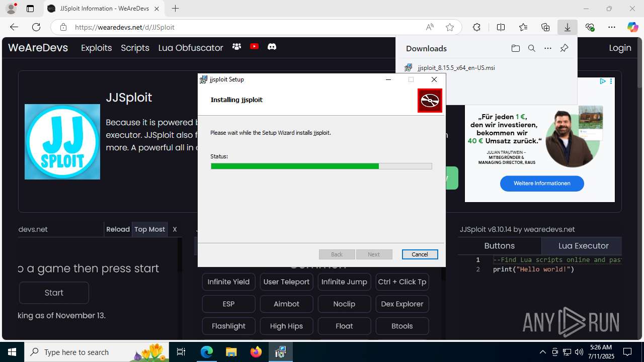The height and width of the screenshot is (362, 644).
Task: Launch Microsoft Edge from the taskbar
Action: tap(207, 352)
